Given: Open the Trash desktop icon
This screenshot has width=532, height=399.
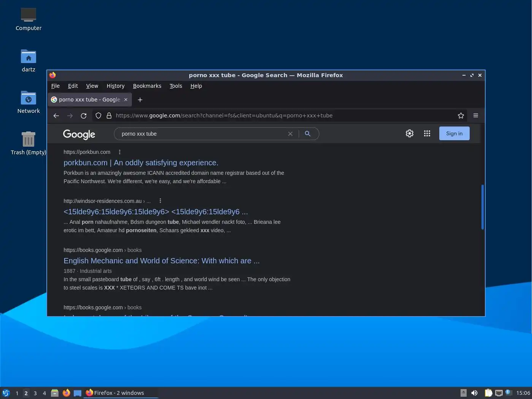Looking at the screenshot, I should point(28,143).
